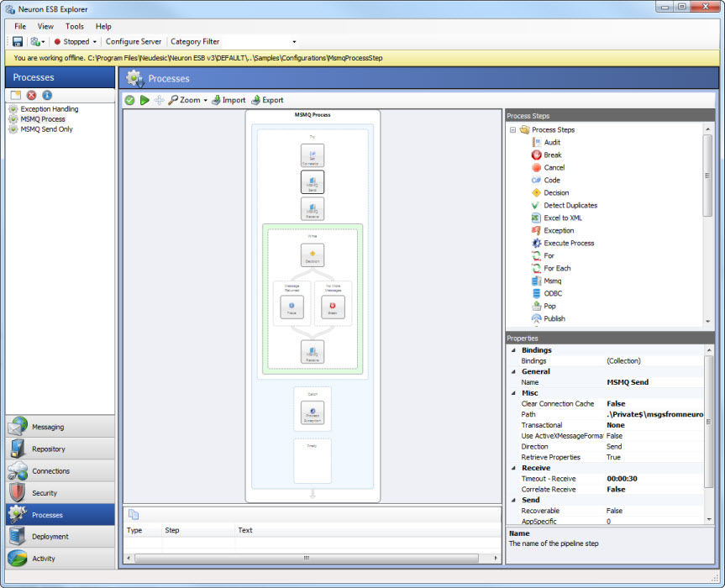Collapse the Misc property category
Viewport: 725px width, 588px height.
(x=513, y=393)
